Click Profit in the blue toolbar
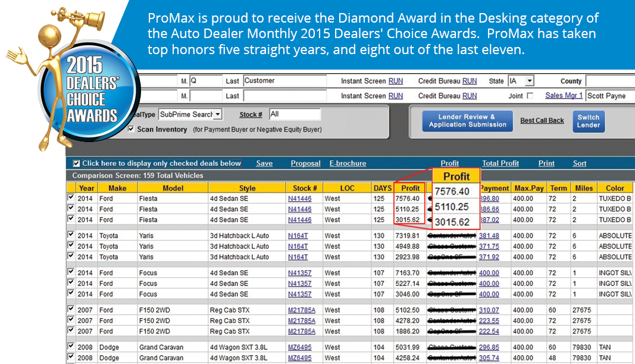The height and width of the screenshot is (364, 635). coord(449,163)
